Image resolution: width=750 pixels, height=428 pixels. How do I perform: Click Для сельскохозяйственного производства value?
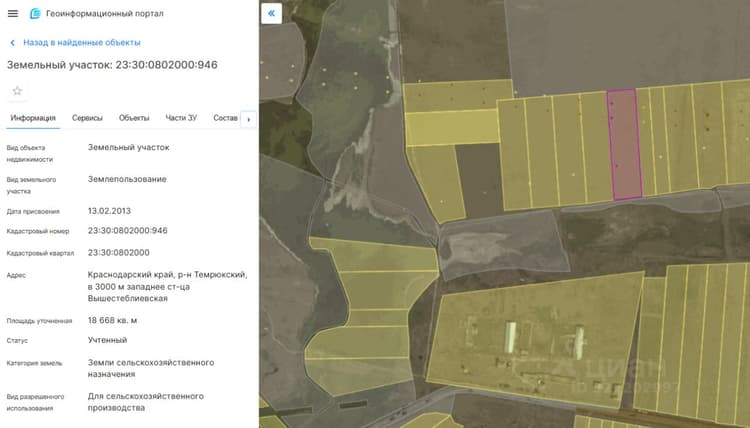[145, 402]
